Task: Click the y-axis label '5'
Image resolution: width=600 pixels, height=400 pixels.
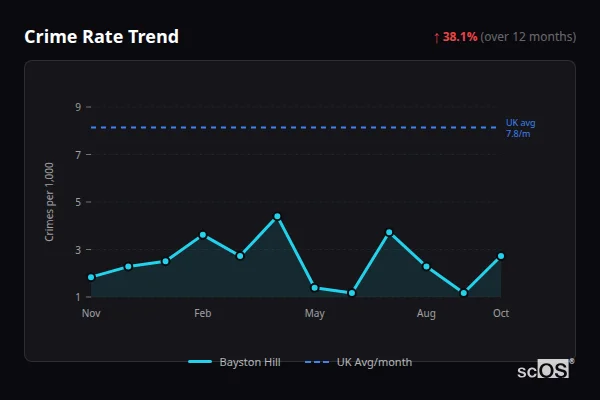Action: click(78, 202)
